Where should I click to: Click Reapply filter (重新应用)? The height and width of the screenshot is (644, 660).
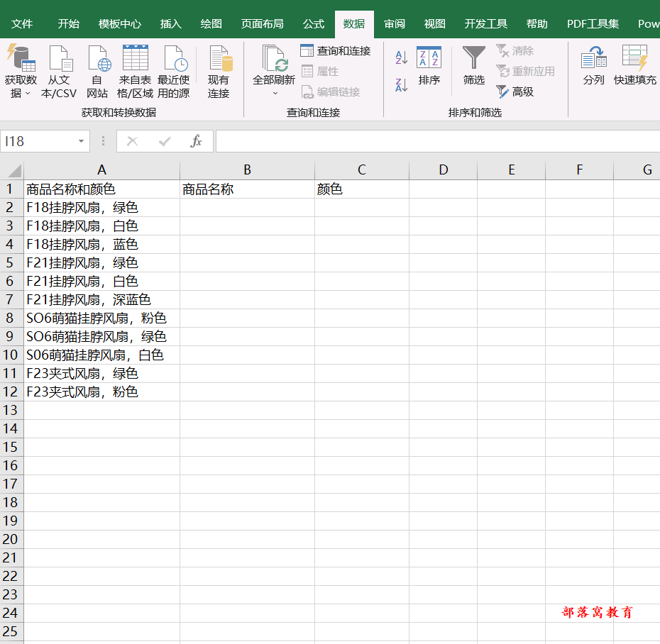click(525, 71)
